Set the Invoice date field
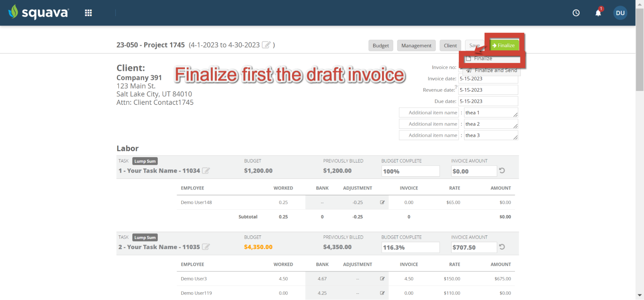Viewport: 644px width, 300px height. 488,79
